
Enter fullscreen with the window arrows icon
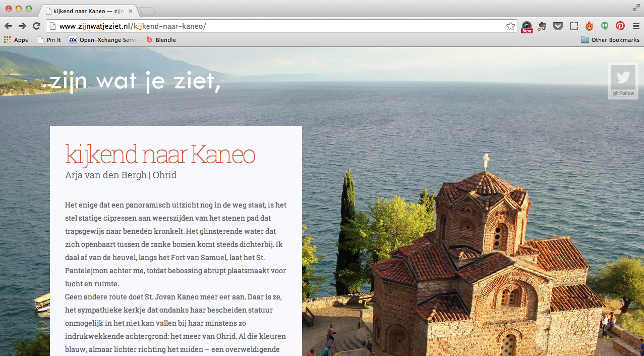(636, 8)
